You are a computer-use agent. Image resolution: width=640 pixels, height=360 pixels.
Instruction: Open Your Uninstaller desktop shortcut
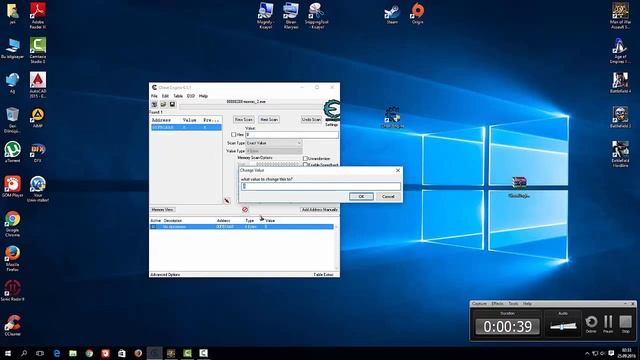point(38,189)
